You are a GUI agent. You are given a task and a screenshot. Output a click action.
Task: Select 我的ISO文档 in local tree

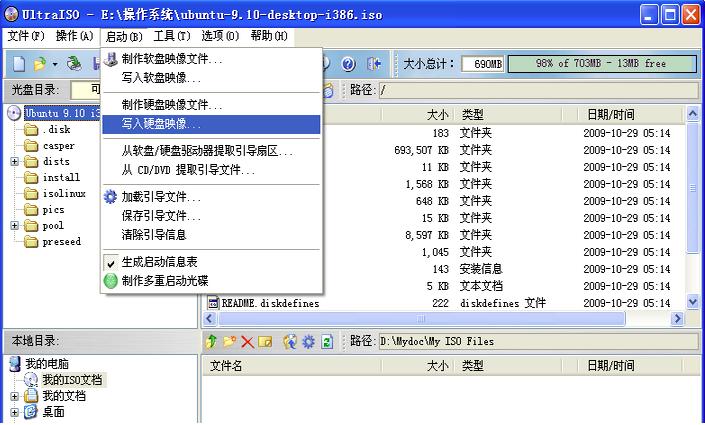click(x=72, y=380)
